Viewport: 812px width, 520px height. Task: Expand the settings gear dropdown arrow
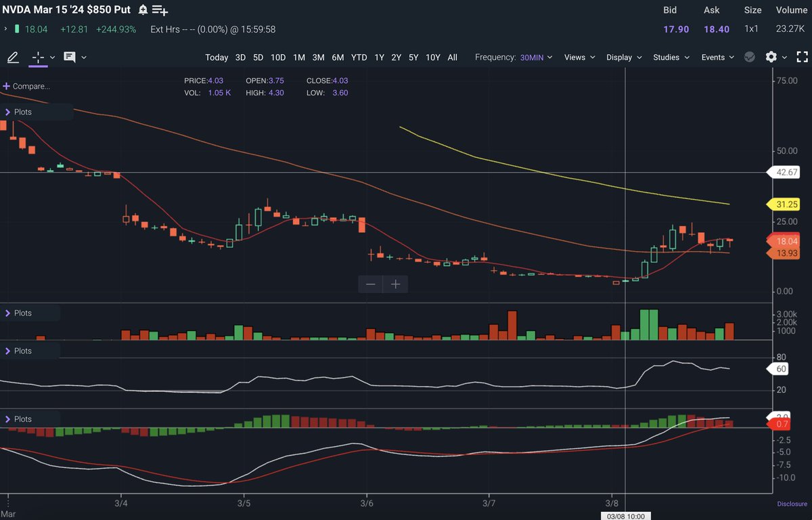[x=784, y=58]
